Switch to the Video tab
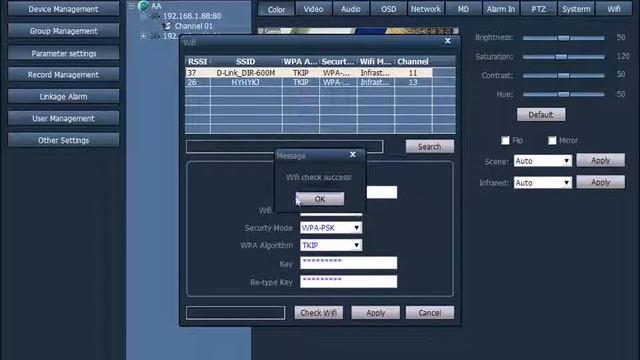The image size is (640, 360). tap(313, 9)
